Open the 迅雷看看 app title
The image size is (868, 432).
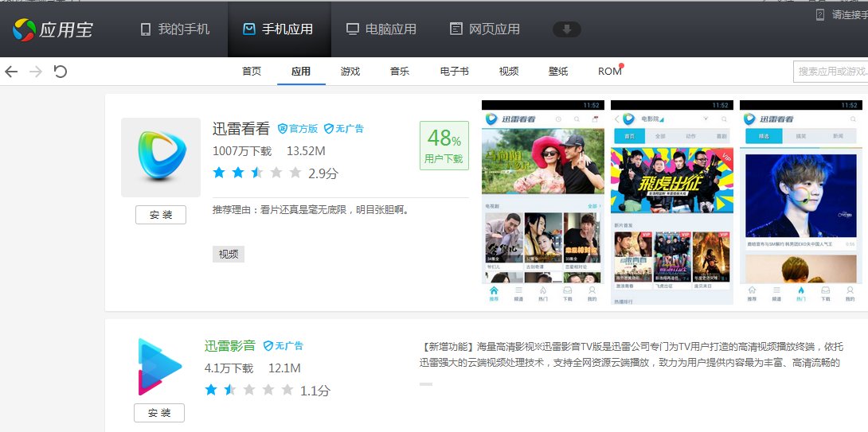[x=240, y=129]
